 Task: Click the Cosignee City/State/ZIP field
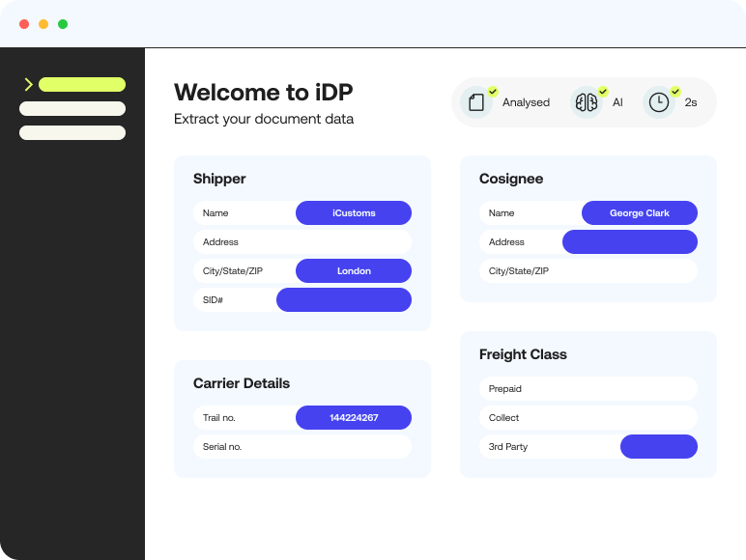tap(588, 271)
